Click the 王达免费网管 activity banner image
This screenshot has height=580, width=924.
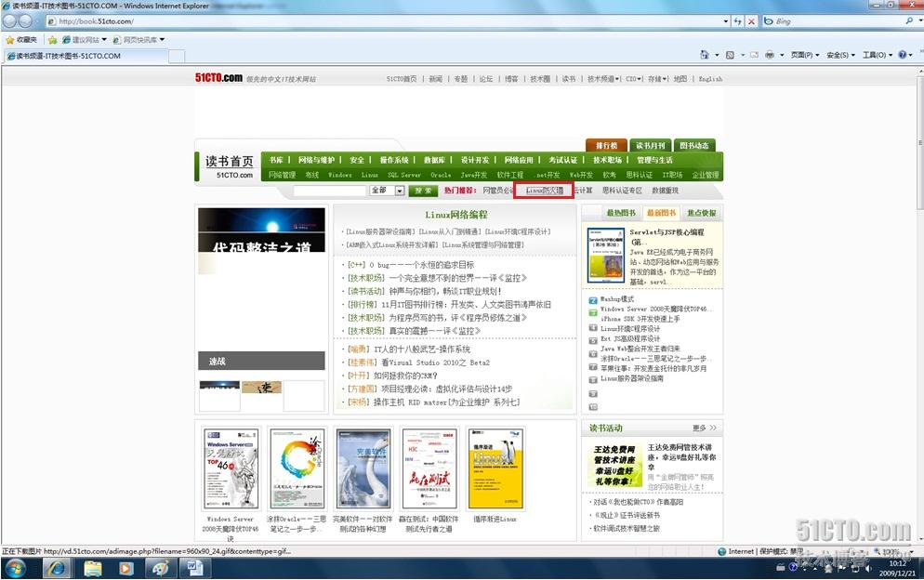click(614, 465)
